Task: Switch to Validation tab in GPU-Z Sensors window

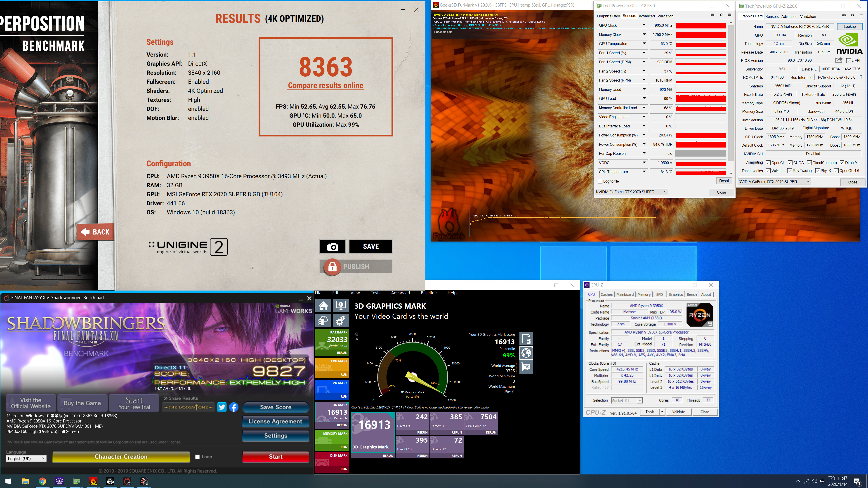Action: pos(665,16)
